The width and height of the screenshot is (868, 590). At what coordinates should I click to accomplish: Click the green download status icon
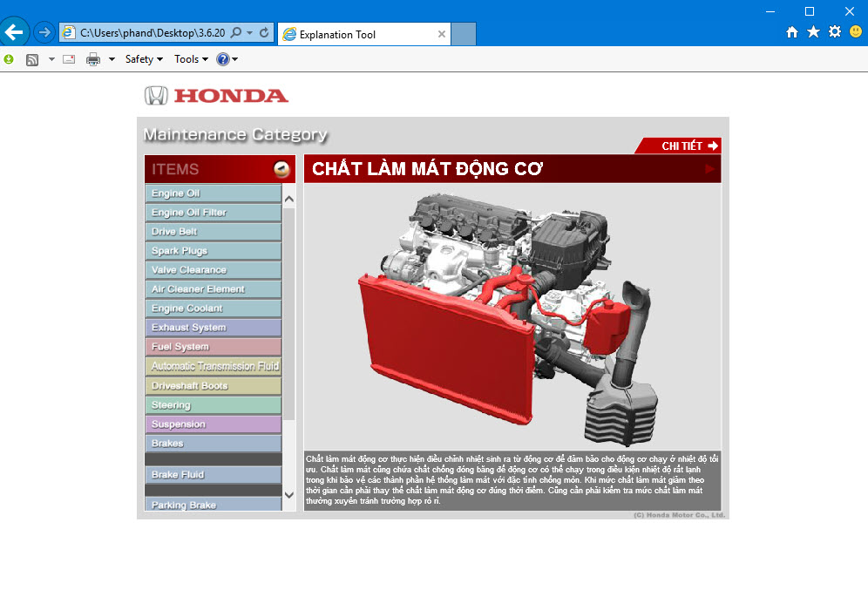click(x=9, y=58)
